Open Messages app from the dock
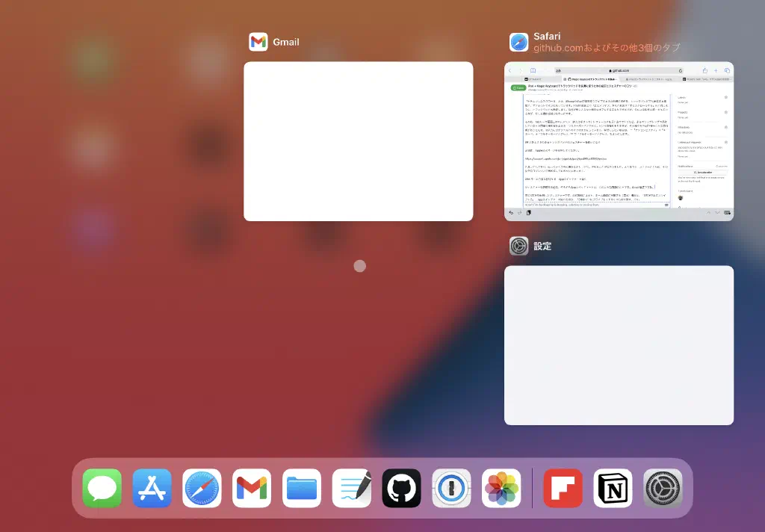Screen dimensions: 765x532 (102, 488)
